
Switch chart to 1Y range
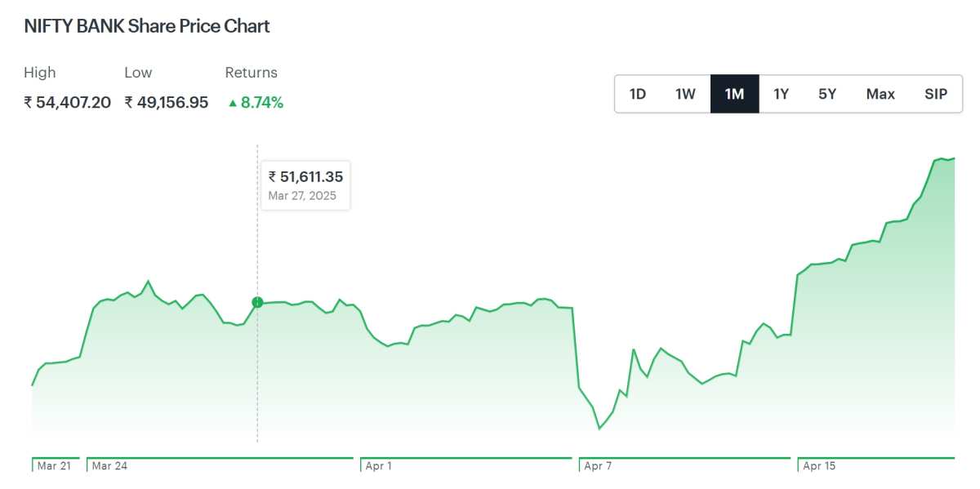[782, 94]
